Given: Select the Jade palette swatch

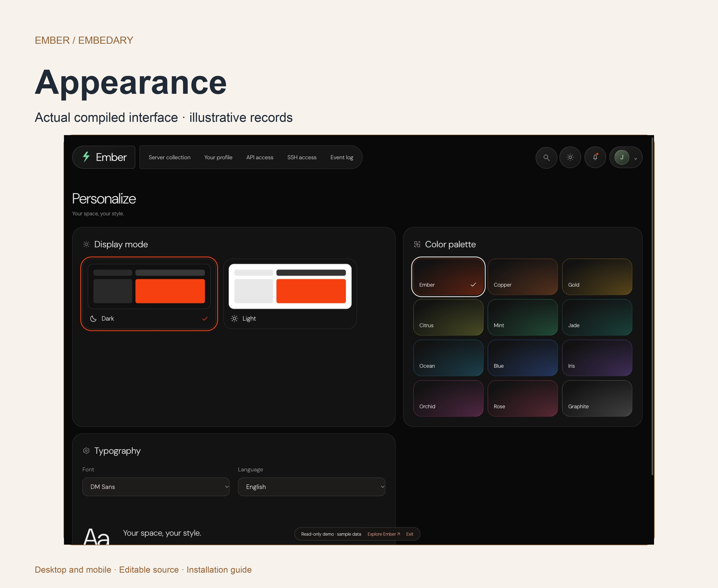Looking at the screenshot, I should tap(597, 317).
